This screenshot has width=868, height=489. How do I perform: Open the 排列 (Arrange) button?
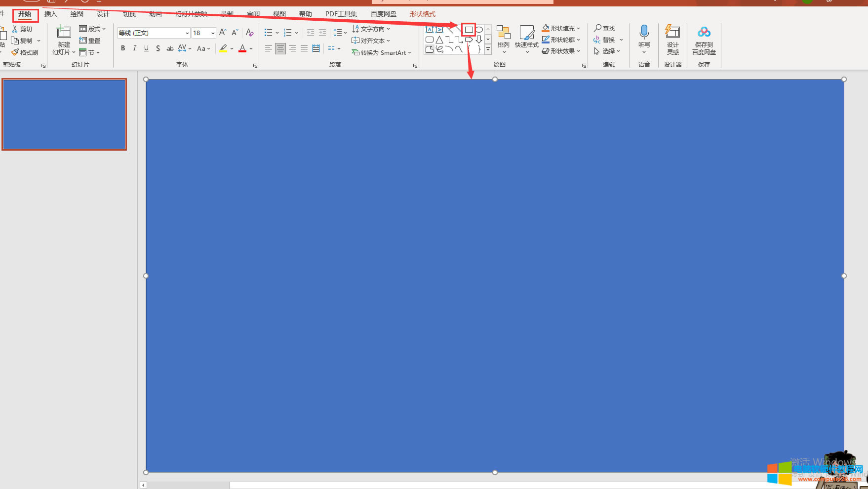[x=503, y=39]
